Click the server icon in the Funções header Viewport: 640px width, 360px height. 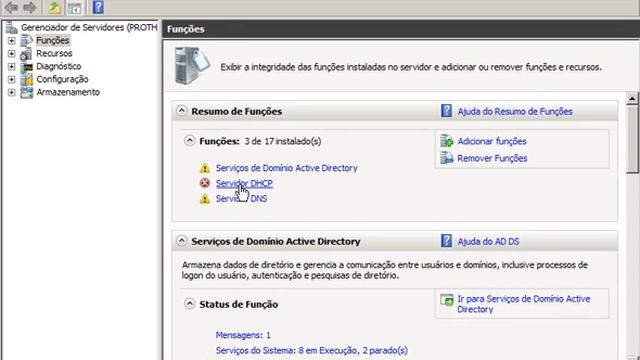(x=192, y=65)
